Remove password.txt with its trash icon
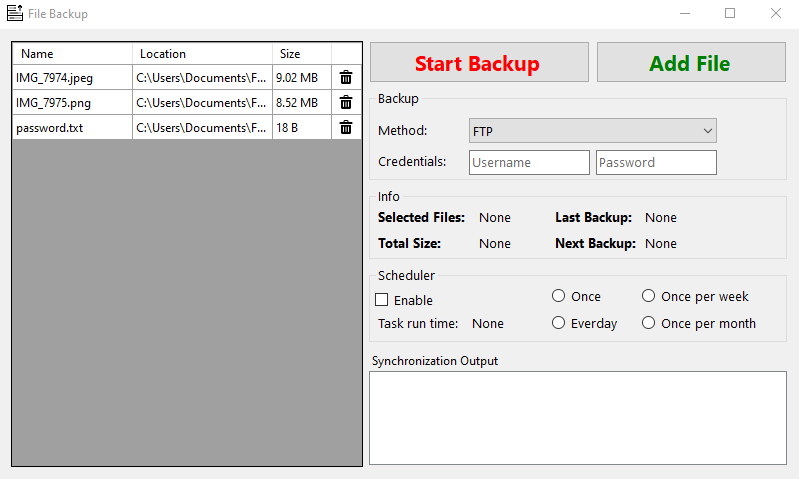Screen dimensions: 799x479 tap(346, 127)
